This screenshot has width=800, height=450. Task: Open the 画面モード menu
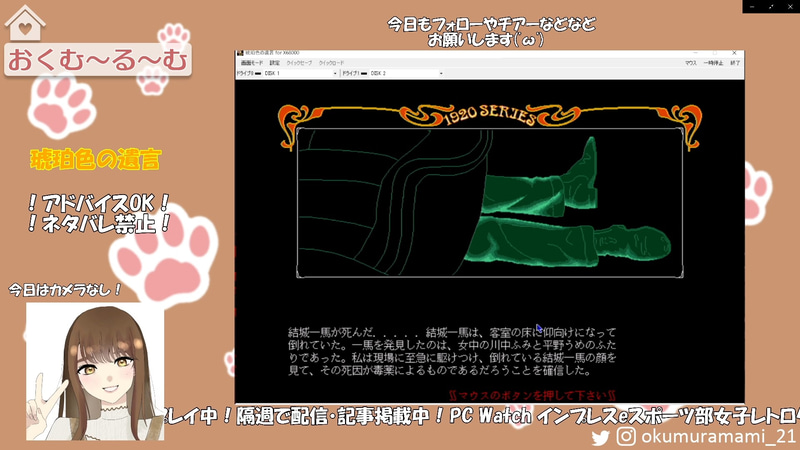252,63
